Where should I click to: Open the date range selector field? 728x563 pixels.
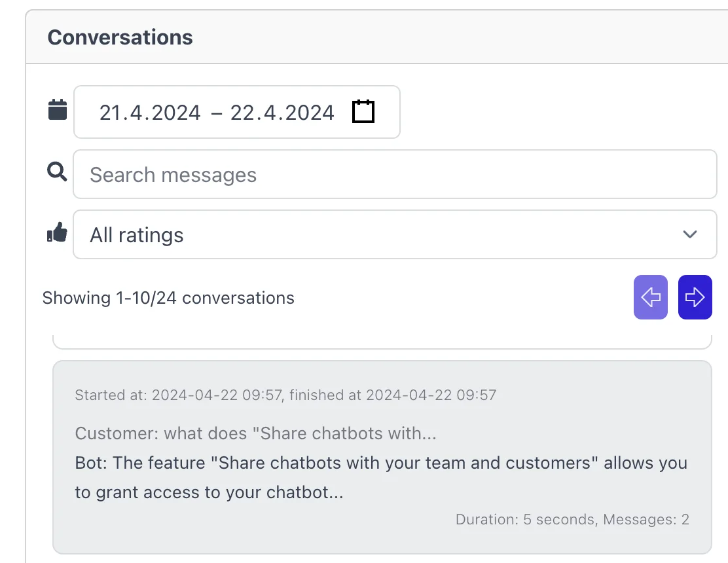pyautogui.click(x=216, y=112)
